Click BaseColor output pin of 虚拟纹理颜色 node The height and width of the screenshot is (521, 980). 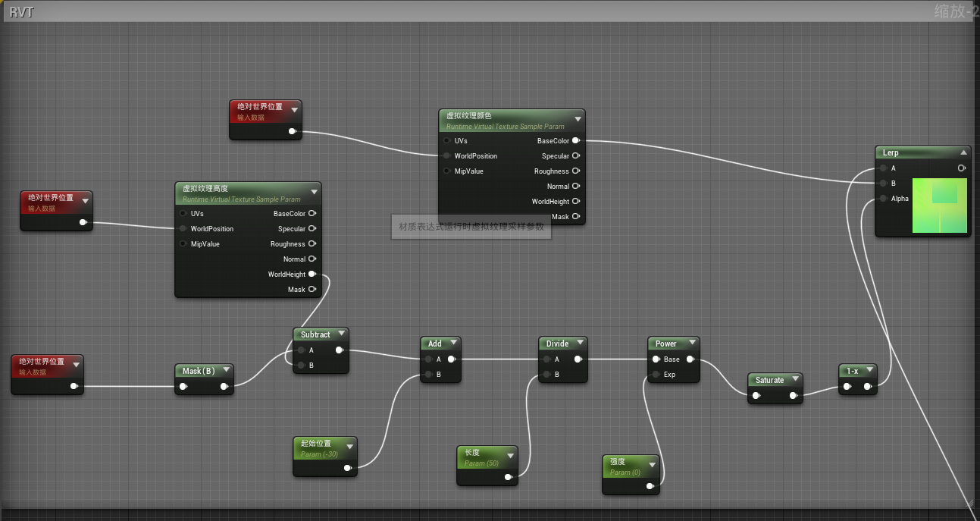(x=576, y=140)
